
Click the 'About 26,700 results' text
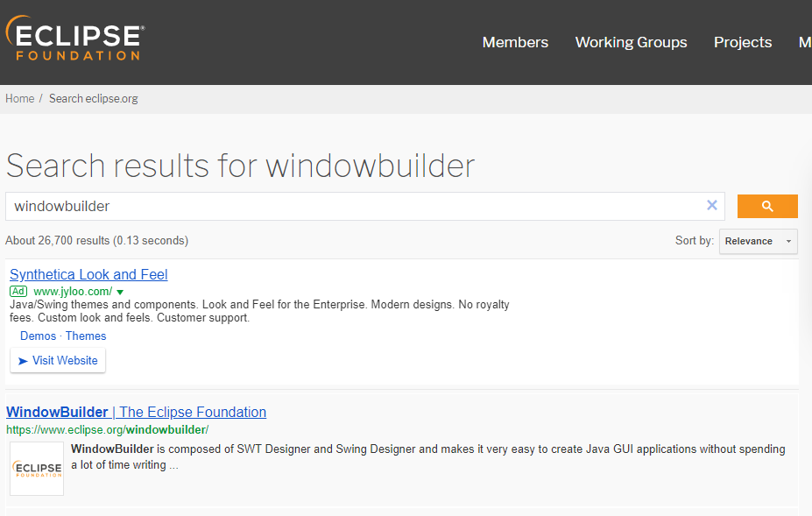97,240
